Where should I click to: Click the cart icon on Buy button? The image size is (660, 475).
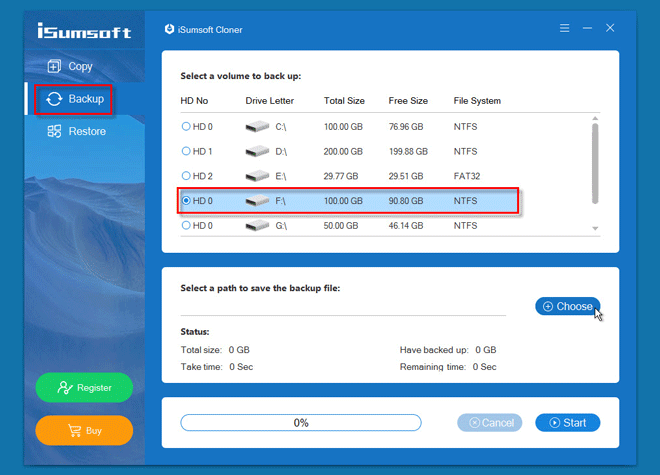[x=75, y=430]
